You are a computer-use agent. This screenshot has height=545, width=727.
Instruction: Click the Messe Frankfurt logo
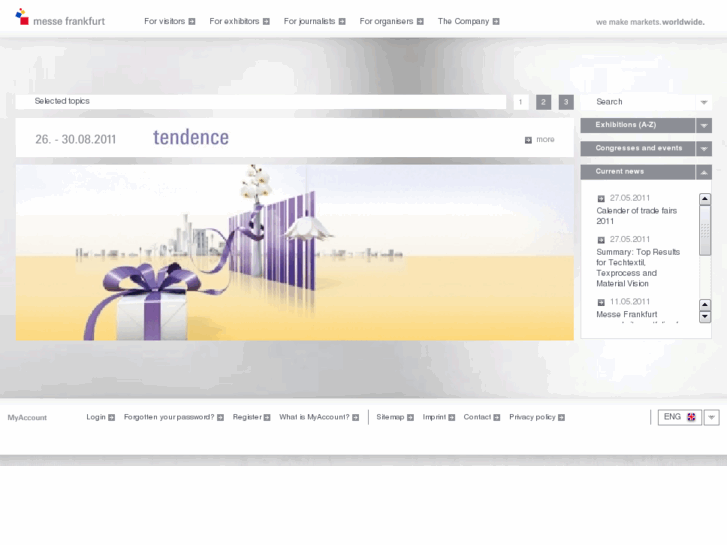click(60, 18)
